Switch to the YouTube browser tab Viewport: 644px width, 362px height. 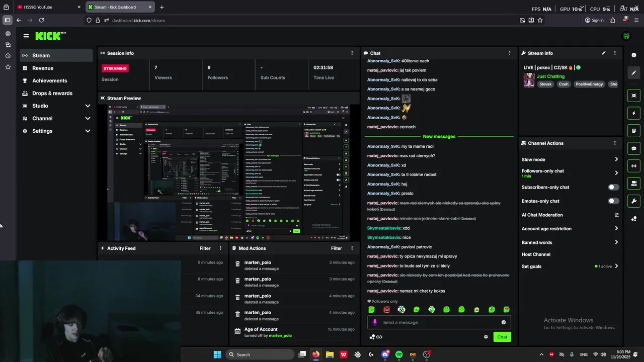pyautogui.click(x=48, y=7)
